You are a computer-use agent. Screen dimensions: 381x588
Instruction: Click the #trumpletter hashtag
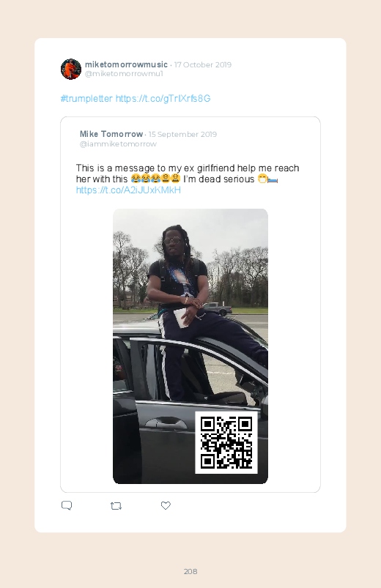[x=86, y=99]
